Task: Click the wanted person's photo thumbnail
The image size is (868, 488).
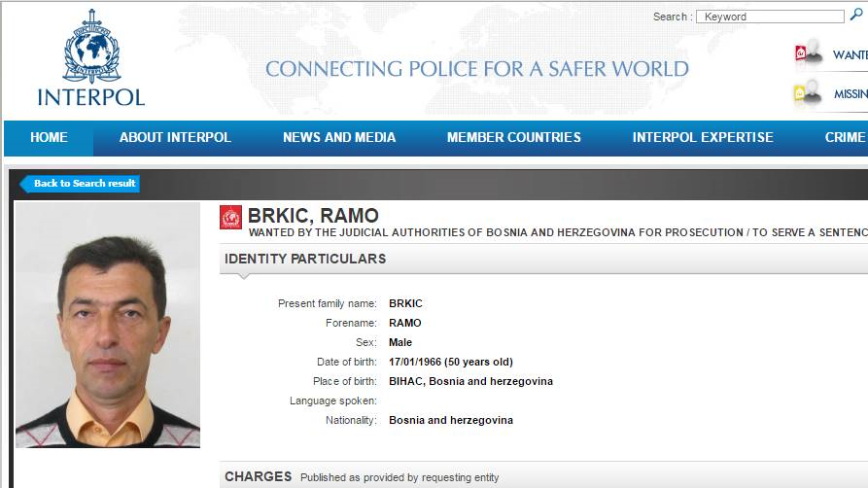Action: [x=108, y=325]
